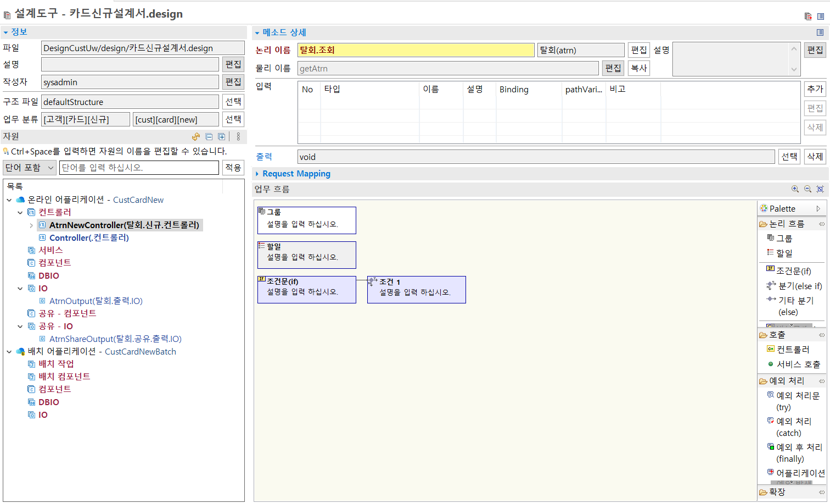
Task: Click the 적용 filter button
Action: click(233, 168)
